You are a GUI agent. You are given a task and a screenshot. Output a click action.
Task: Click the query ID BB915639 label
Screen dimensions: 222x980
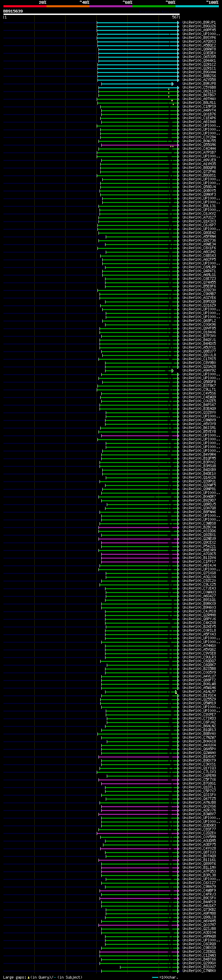[13, 11]
